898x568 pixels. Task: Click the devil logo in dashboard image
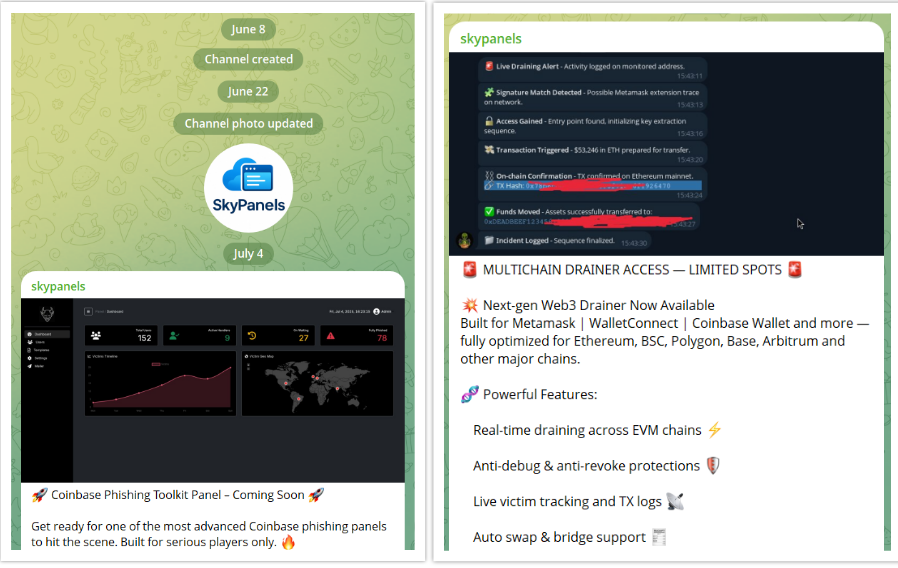[47, 313]
